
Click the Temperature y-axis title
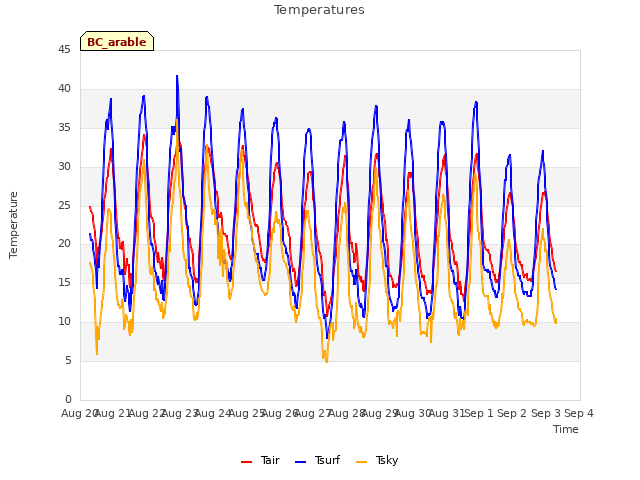click(13, 225)
